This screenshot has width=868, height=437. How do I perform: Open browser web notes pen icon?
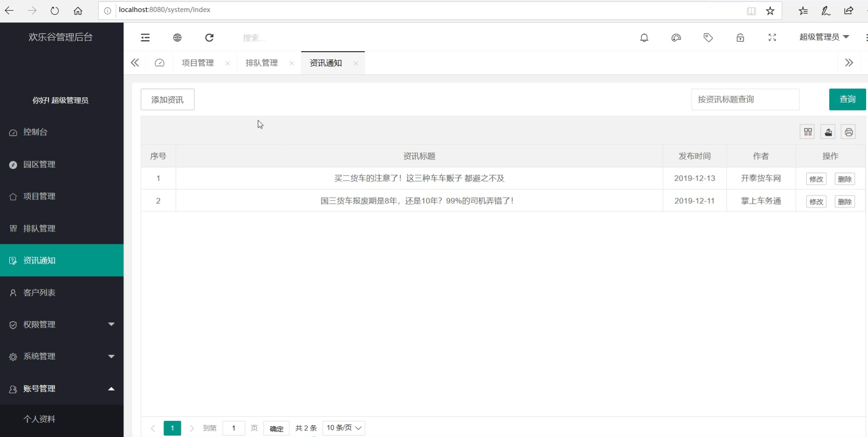tap(826, 11)
